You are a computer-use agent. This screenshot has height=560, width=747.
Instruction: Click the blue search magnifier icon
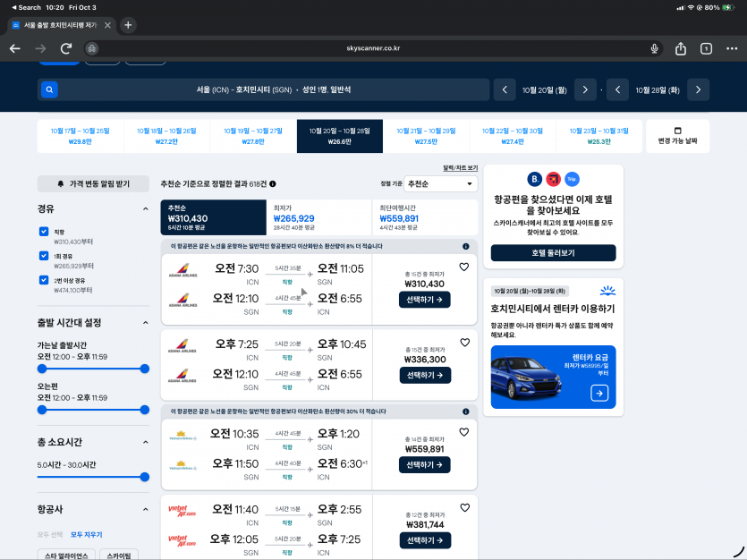(49, 89)
